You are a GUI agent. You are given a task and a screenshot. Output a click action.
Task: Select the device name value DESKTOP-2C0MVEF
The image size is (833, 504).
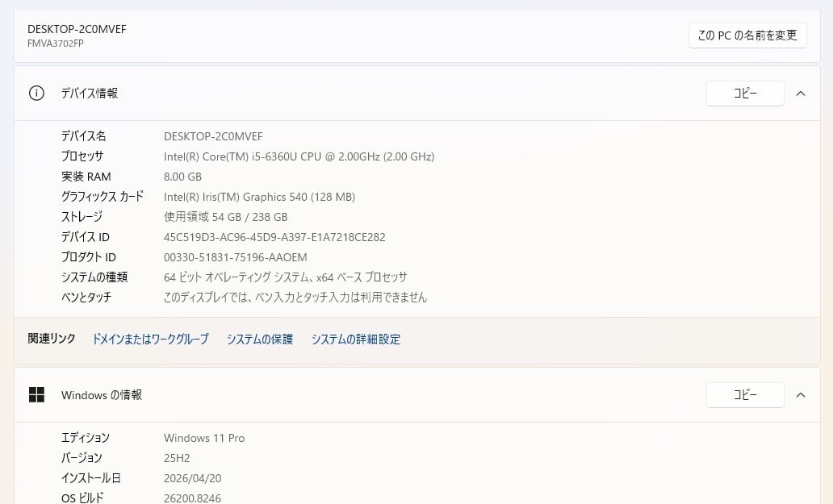click(213, 137)
